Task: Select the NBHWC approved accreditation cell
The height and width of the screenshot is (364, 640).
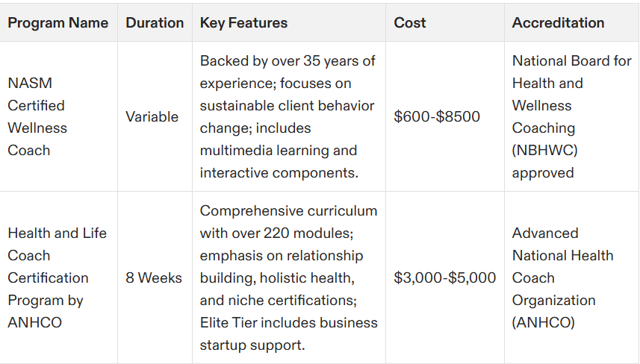Action: (x=571, y=116)
